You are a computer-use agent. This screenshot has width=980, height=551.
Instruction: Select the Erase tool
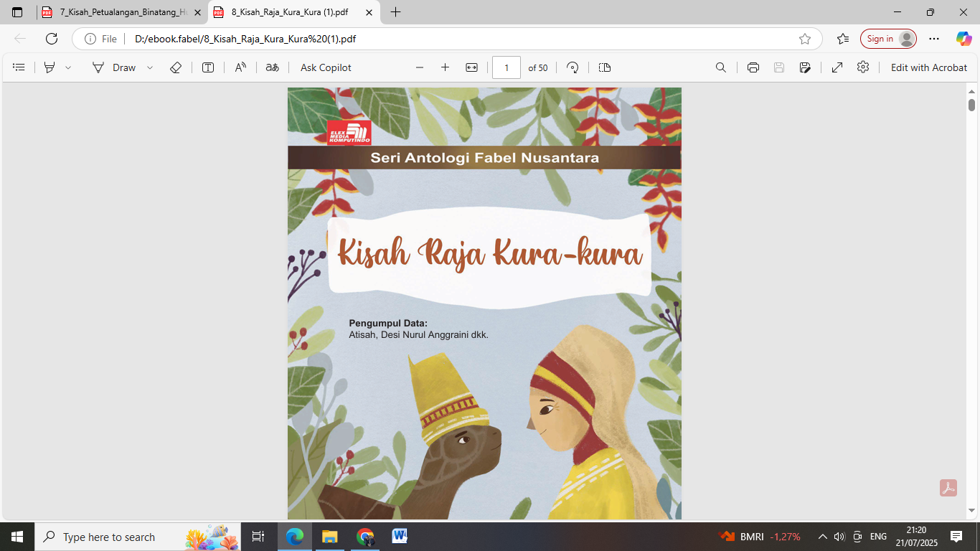point(176,67)
